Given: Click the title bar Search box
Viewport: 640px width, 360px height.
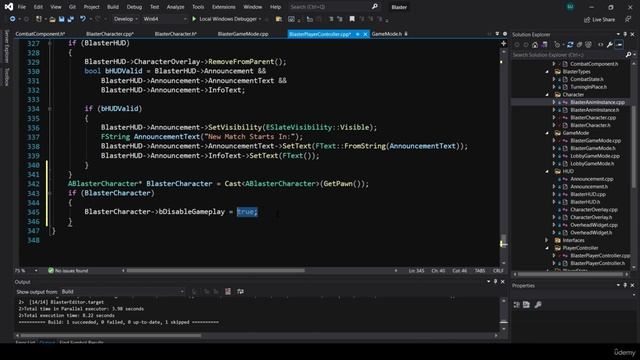Looking at the screenshot, I should pyautogui.click(x=333, y=7).
